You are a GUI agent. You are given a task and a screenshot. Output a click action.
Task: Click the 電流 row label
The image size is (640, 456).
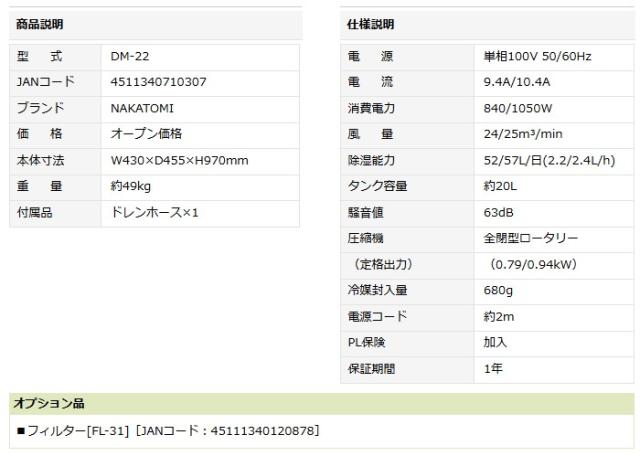pyautogui.click(x=371, y=82)
